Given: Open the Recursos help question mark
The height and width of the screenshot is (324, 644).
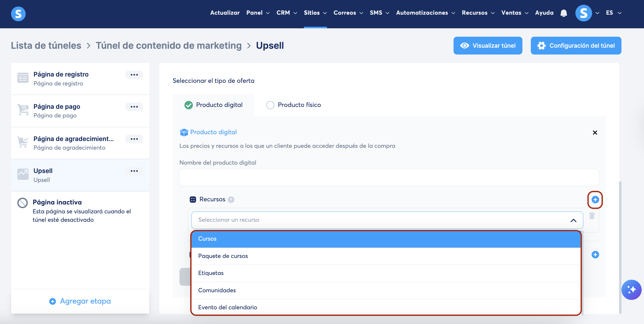Looking at the screenshot, I should pos(231,200).
